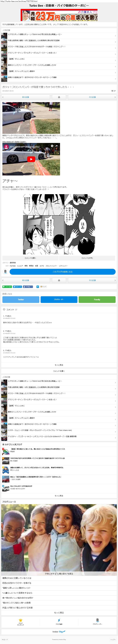The height and width of the screenshot is (644, 118).
Task: Click the home icon above the article
Action: point(59,97)
